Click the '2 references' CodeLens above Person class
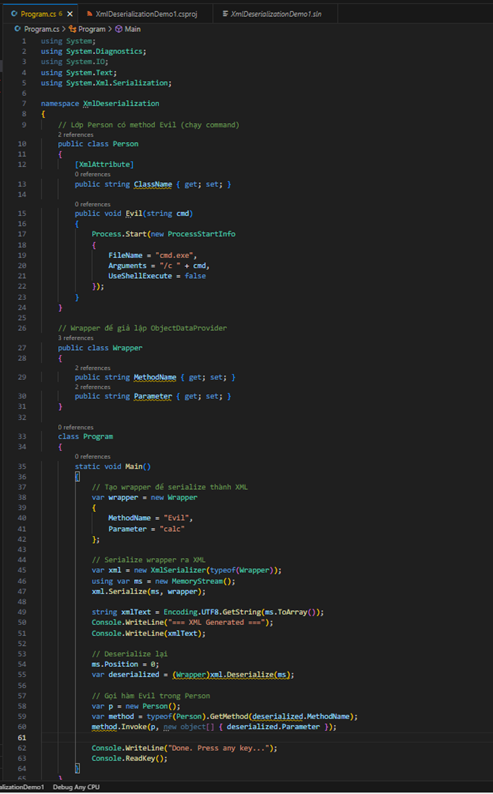493x794 pixels. 75,135
